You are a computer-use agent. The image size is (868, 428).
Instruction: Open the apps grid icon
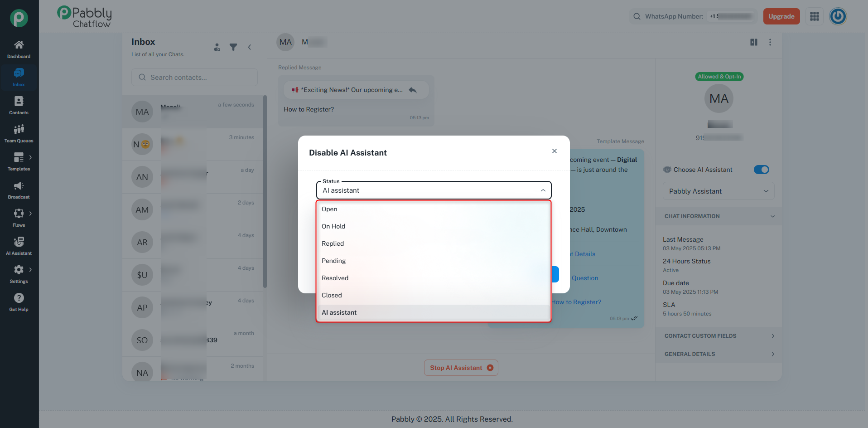pyautogui.click(x=815, y=16)
